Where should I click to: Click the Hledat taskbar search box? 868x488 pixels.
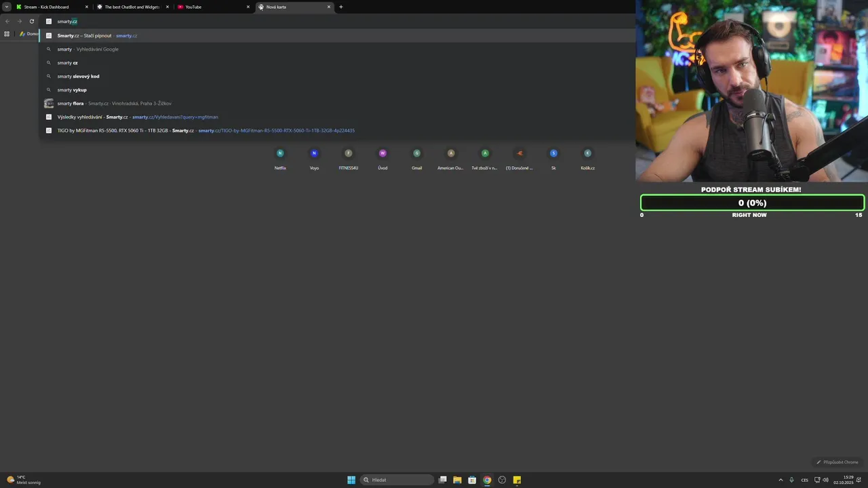(397, 480)
